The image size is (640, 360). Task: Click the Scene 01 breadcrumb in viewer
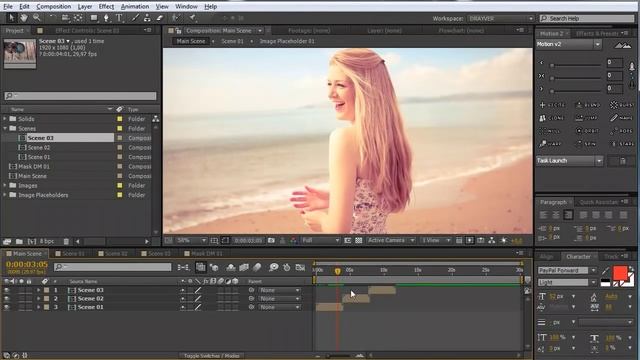232,41
